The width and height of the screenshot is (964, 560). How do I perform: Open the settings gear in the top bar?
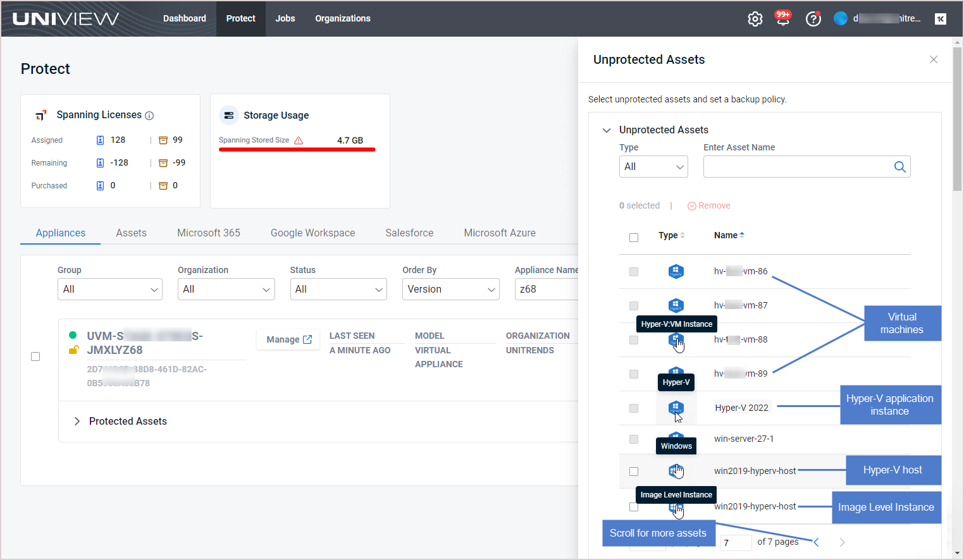click(x=755, y=18)
